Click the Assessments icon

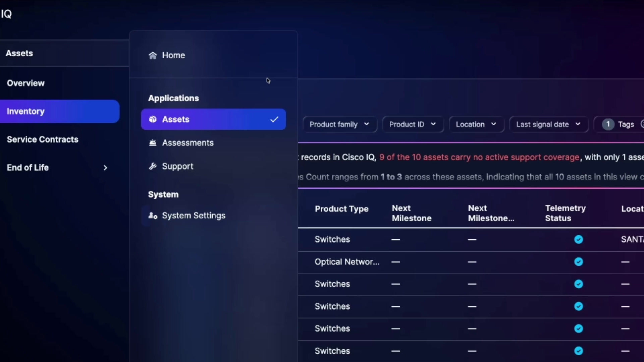point(153,143)
